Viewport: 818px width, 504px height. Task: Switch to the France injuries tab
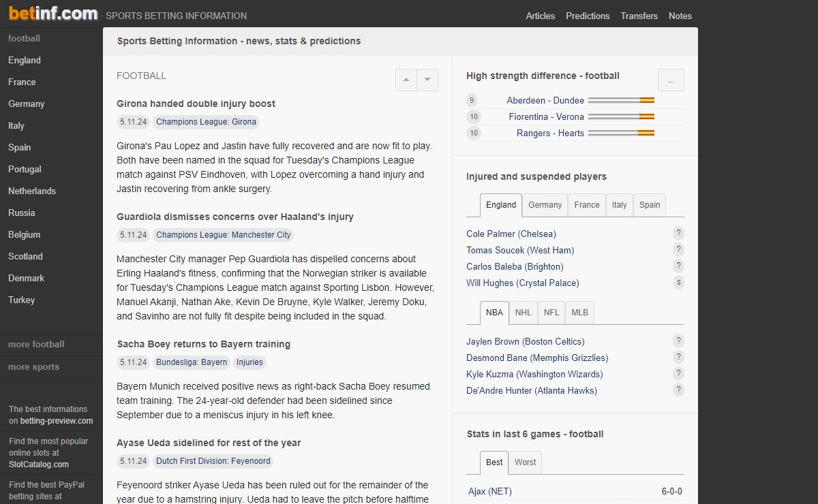pos(587,205)
